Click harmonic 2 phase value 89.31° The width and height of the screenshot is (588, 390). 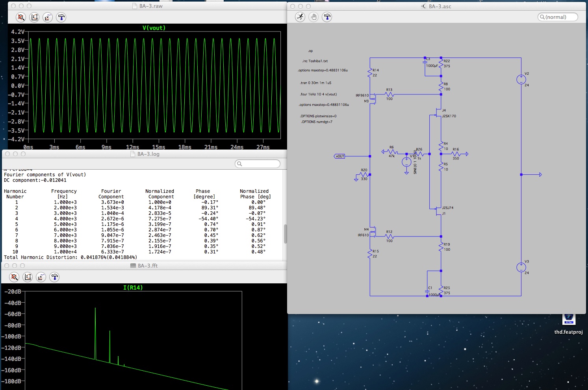tap(210, 208)
